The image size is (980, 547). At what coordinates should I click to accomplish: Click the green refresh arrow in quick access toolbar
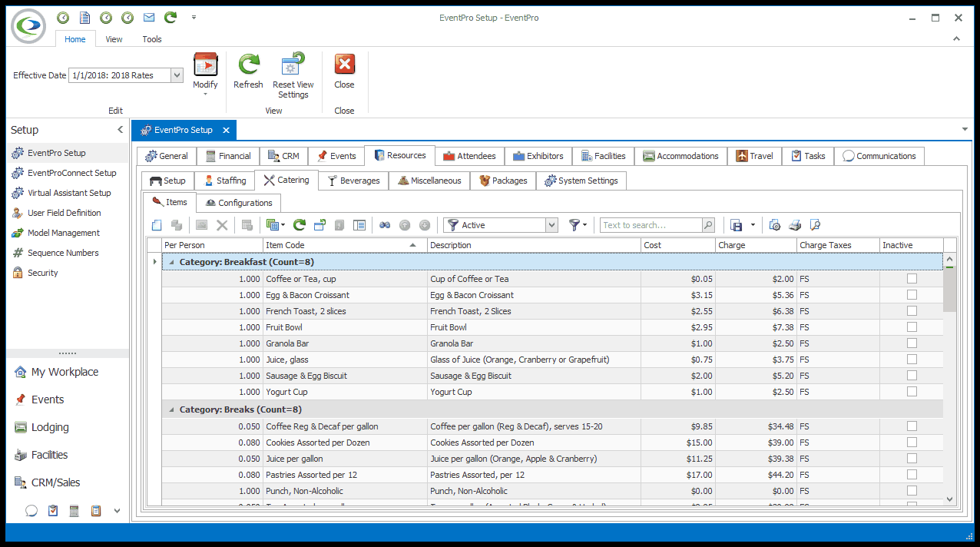pos(171,17)
